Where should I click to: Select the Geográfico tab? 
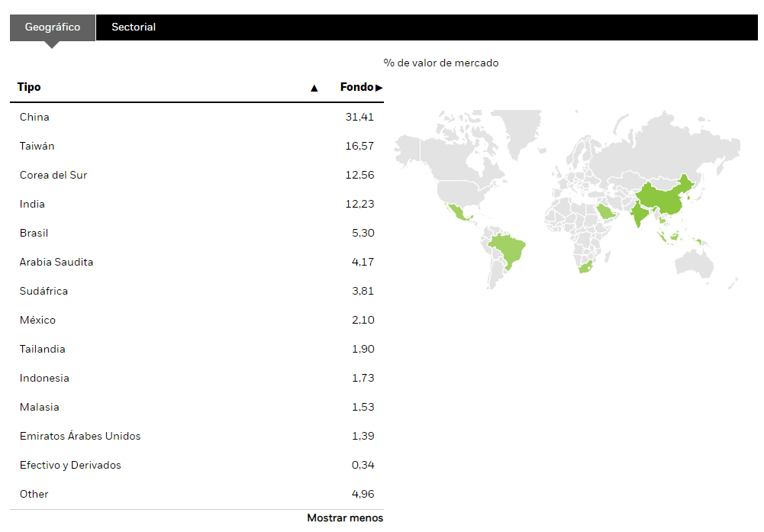pos(53,27)
